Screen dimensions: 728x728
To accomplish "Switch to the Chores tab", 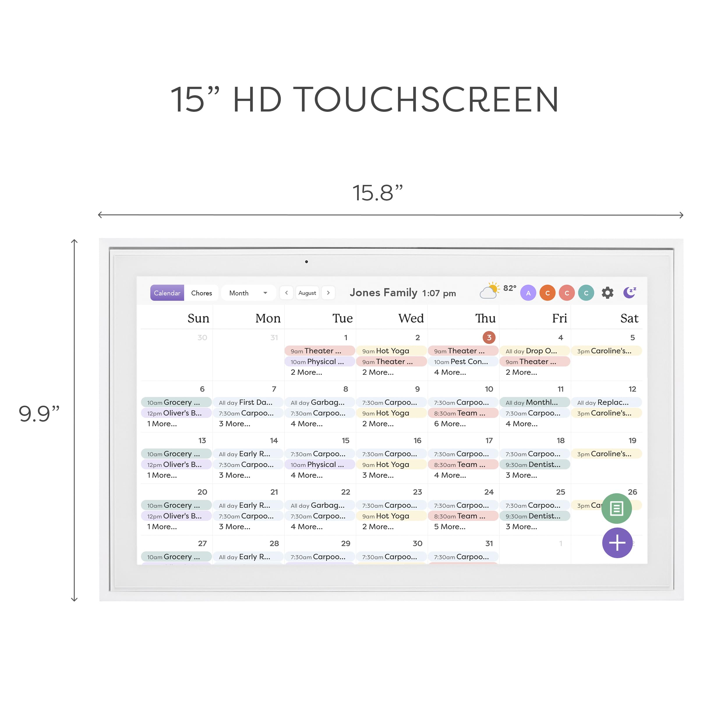I will [203, 293].
